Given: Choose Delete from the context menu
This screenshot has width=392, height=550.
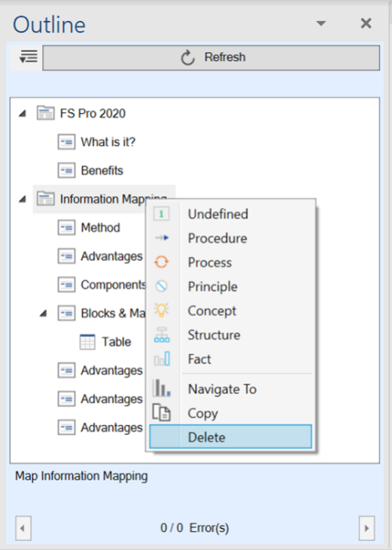Looking at the screenshot, I should 230,436.
